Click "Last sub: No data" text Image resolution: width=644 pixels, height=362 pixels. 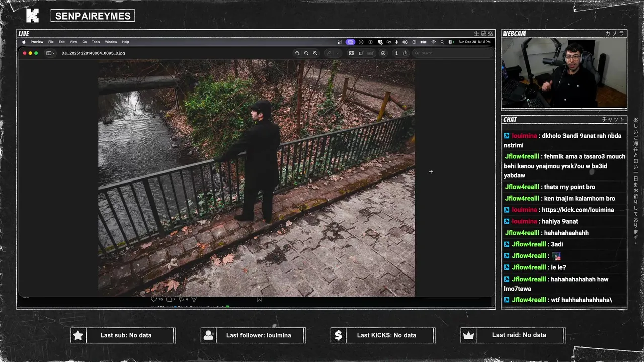pos(126,335)
